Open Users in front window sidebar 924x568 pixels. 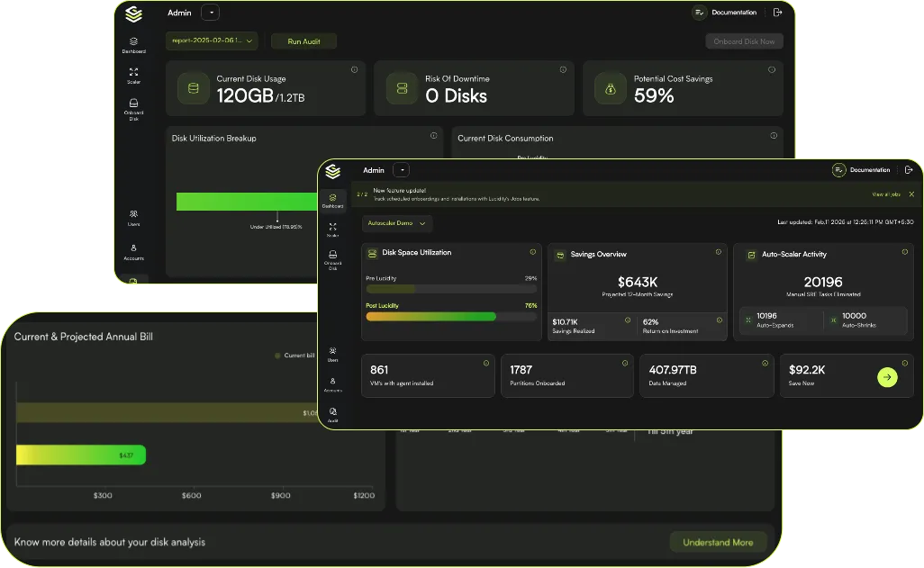click(333, 354)
